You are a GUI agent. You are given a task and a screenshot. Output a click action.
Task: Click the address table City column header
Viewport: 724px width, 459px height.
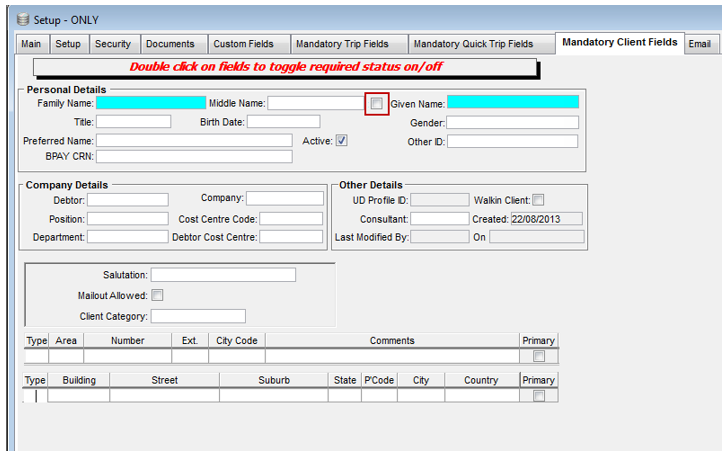pyautogui.click(x=421, y=380)
